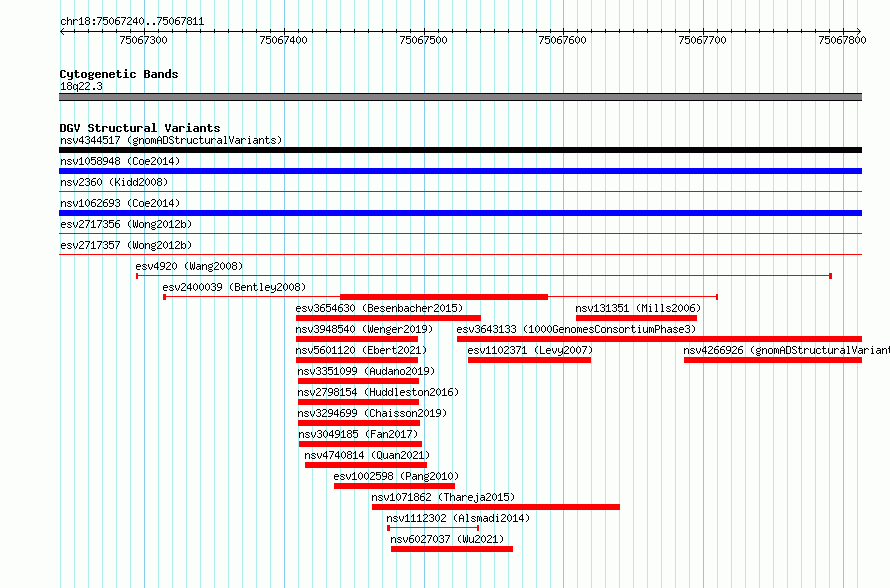Open the nsv2798154 (Huddleston2016) label
Image resolution: width=890 pixels, height=588 pixels.
(x=378, y=392)
